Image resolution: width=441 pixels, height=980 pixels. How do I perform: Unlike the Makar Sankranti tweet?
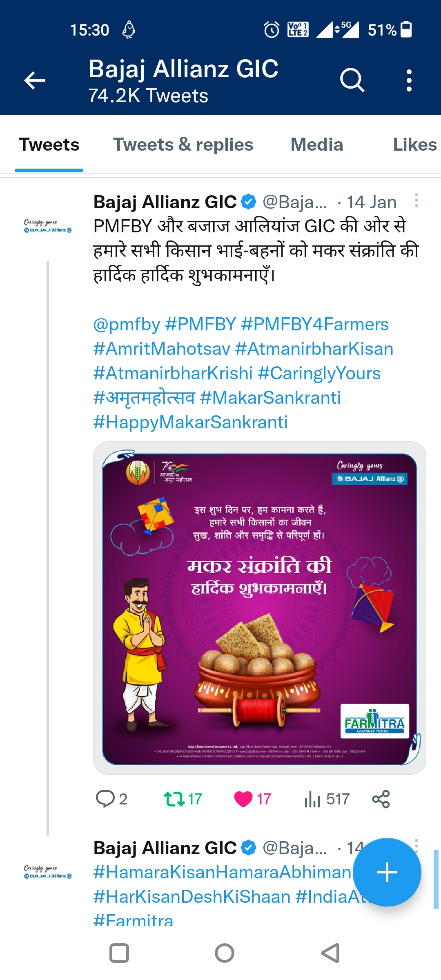(243, 799)
